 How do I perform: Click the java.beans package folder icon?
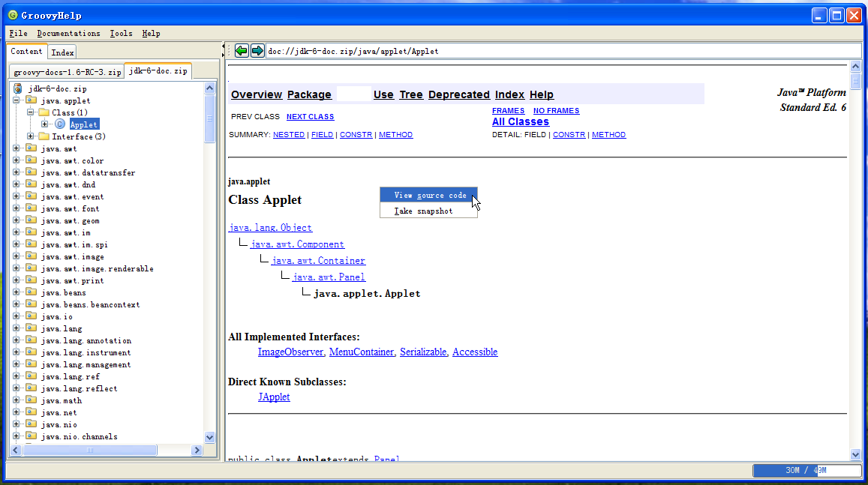coord(31,292)
